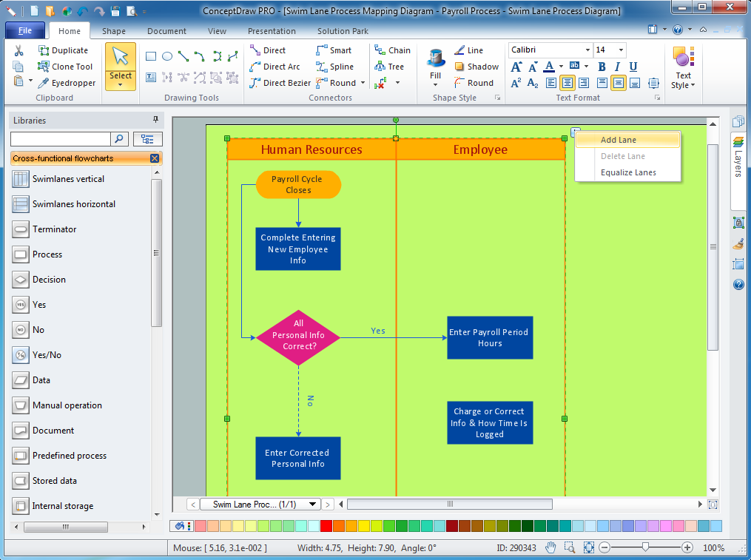Click the library search magnifier
This screenshot has width=751, height=560.
click(x=120, y=139)
